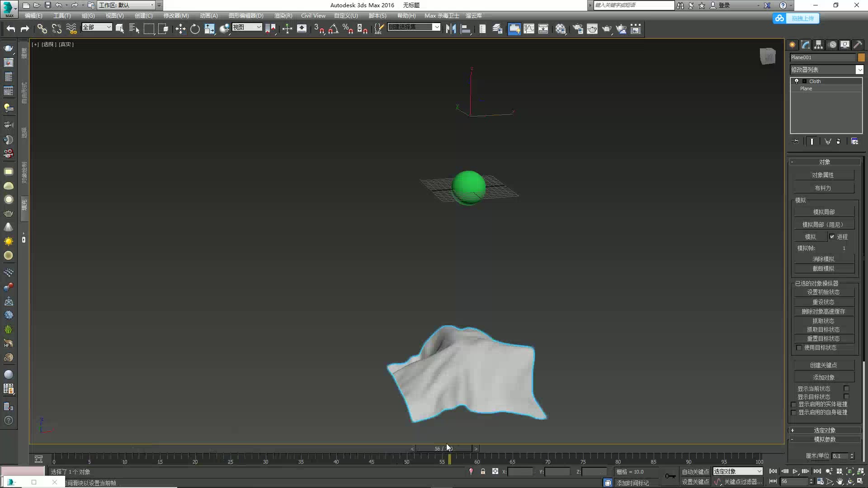The image size is (868, 488).
Task: Select the Move tool in the toolbar
Action: tap(180, 29)
